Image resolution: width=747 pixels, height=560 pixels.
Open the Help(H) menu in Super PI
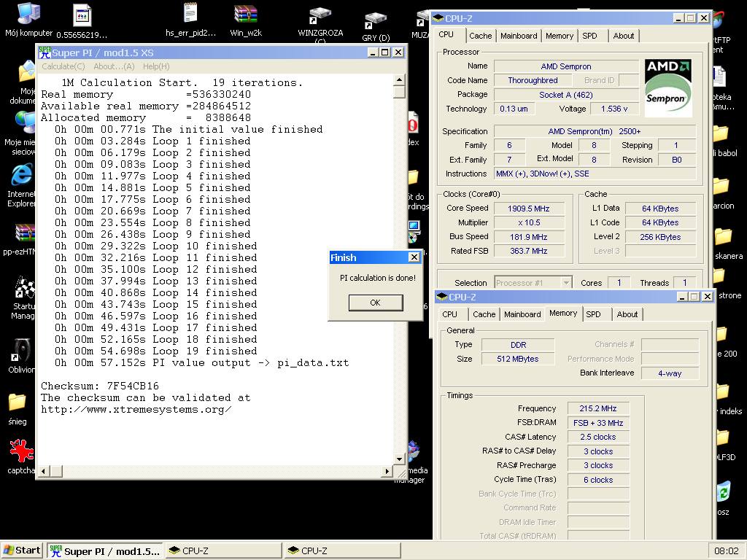156,66
